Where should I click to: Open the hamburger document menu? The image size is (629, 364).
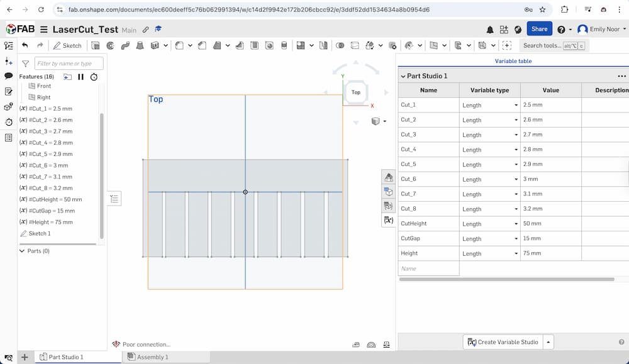[44, 30]
